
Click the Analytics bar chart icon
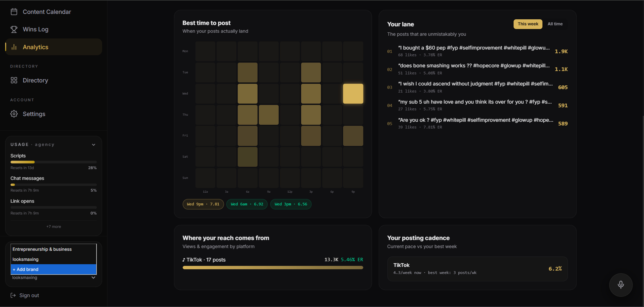14,47
